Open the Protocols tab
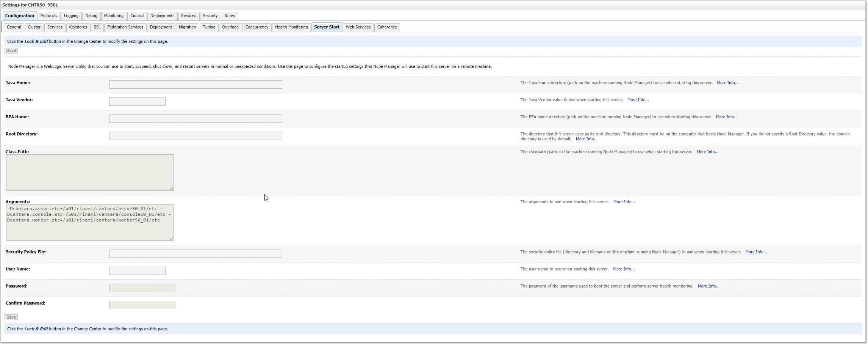This screenshot has width=868, height=344. point(49,16)
